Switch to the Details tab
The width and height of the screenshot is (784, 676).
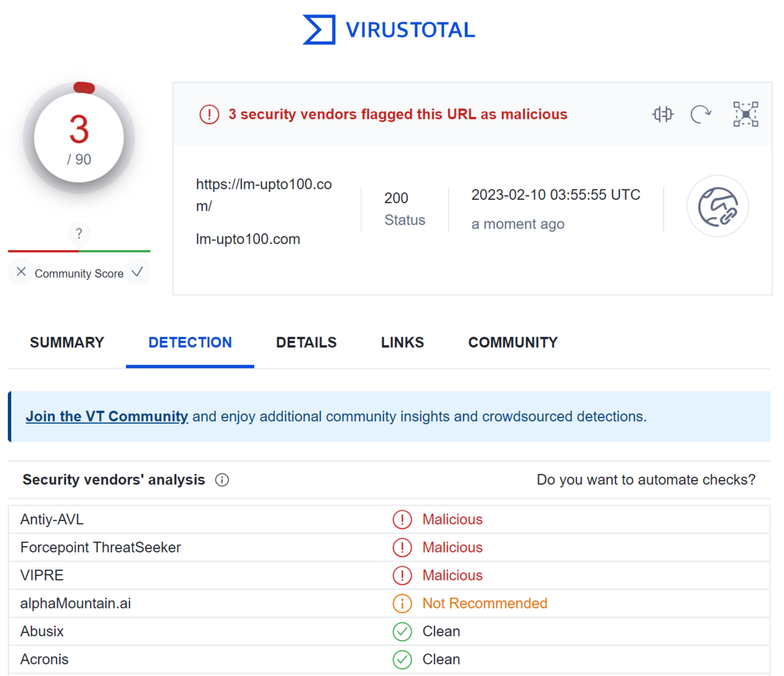[x=306, y=342]
